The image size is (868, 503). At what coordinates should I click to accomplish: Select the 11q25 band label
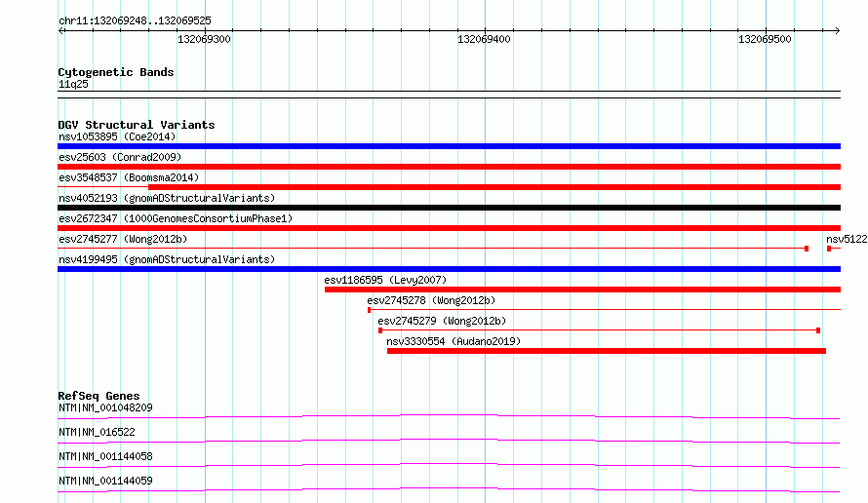73,84
